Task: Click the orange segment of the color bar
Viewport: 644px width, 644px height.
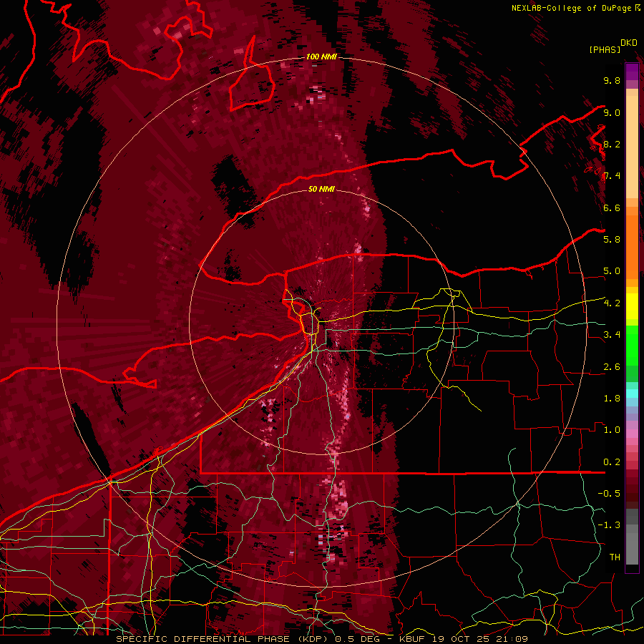Action: tap(632, 246)
